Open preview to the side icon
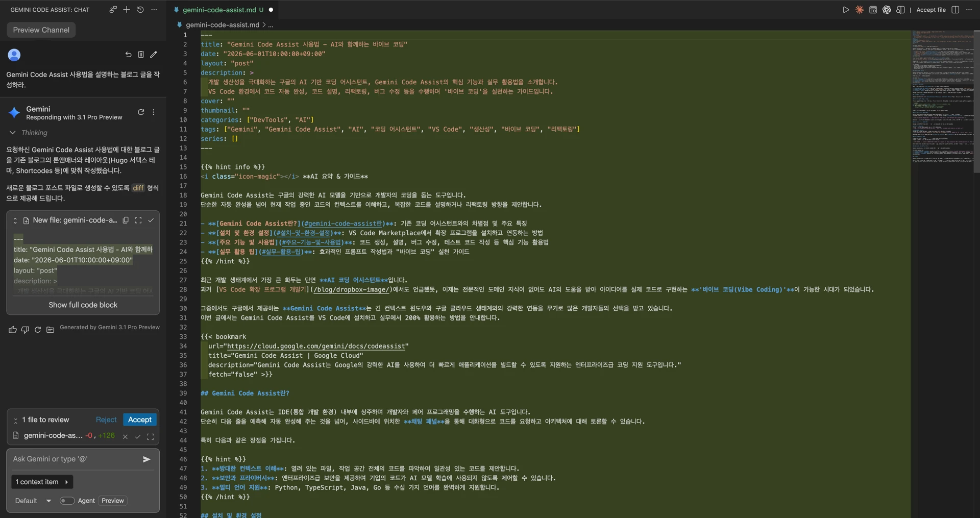This screenshot has height=518, width=980. click(x=900, y=10)
